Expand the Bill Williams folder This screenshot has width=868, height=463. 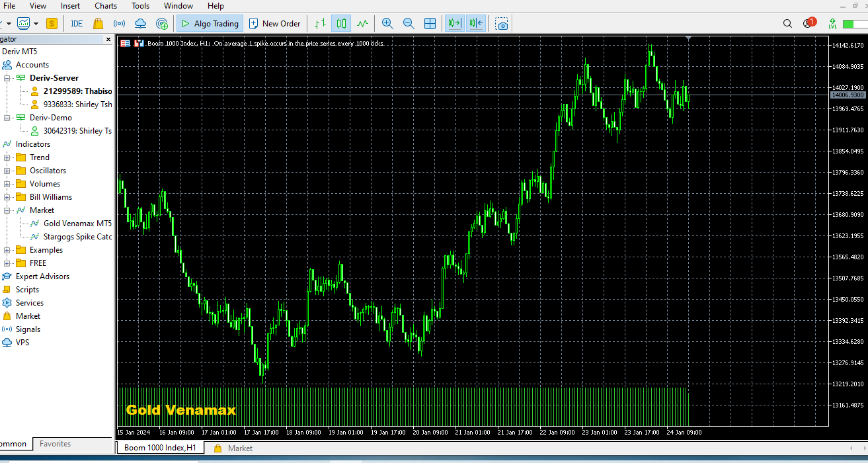(x=7, y=197)
